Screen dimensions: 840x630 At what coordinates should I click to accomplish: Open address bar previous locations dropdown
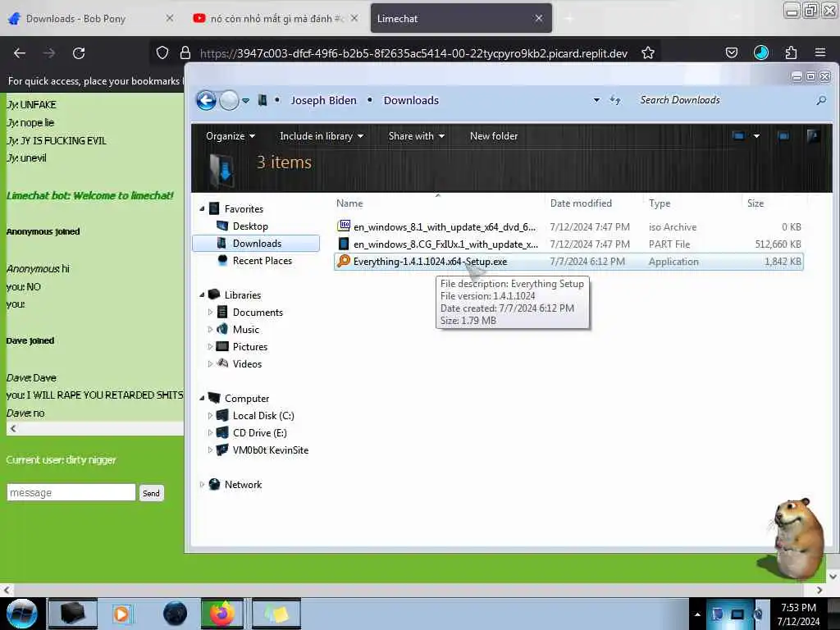(x=596, y=100)
